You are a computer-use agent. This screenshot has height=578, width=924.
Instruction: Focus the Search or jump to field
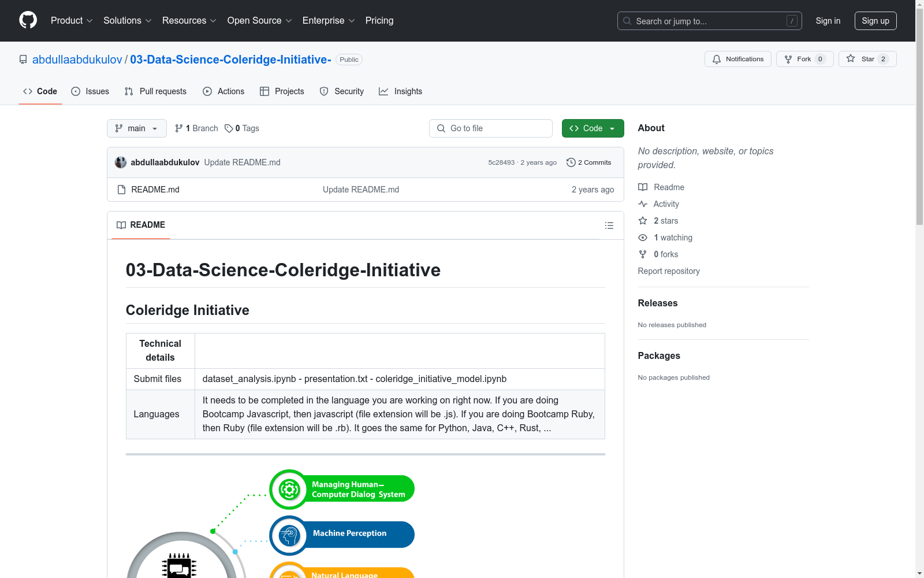(710, 21)
